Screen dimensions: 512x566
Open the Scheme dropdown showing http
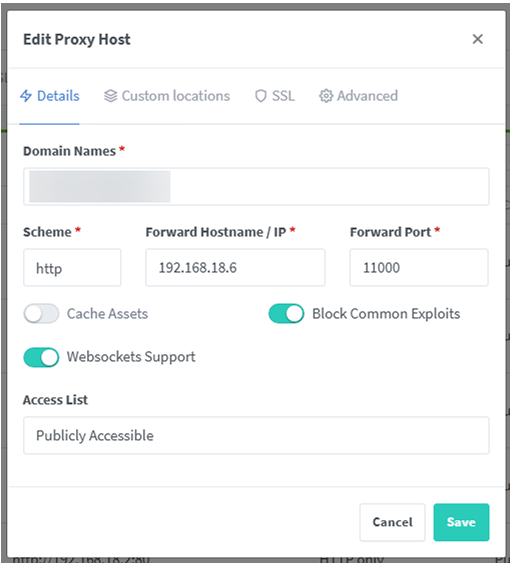coord(72,267)
